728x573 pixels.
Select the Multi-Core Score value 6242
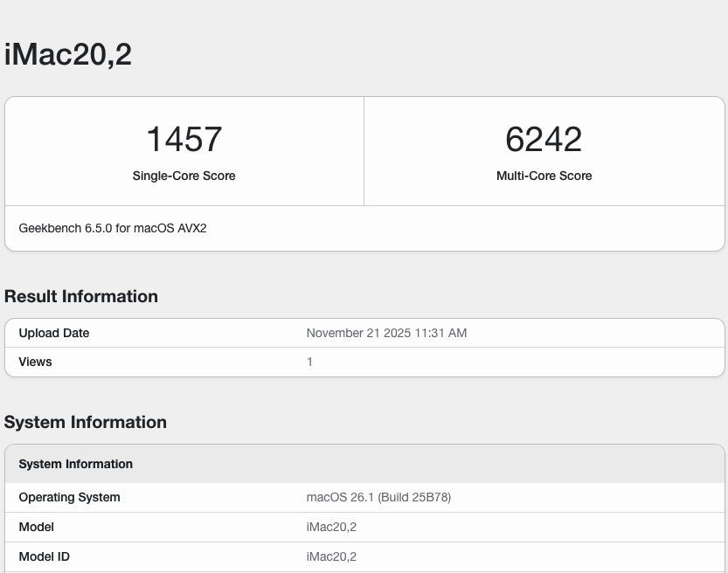(x=544, y=138)
